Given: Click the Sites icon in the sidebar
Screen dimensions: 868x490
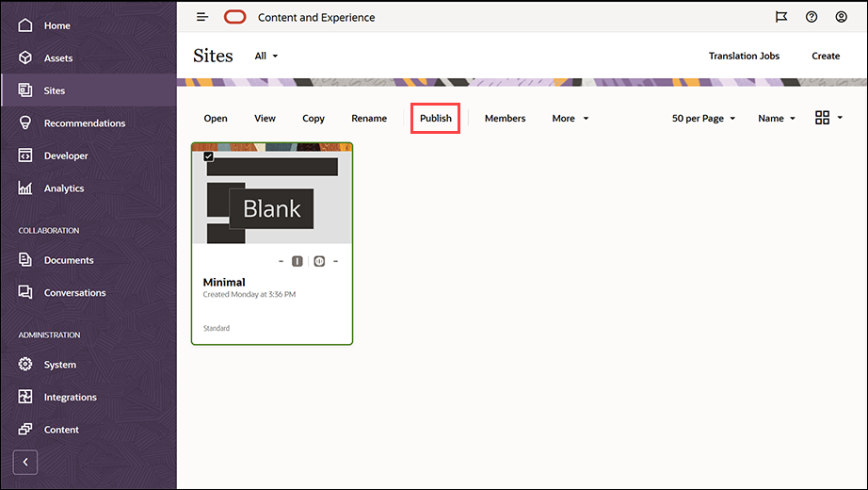Looking at the screenshot, I should (25, 90).
